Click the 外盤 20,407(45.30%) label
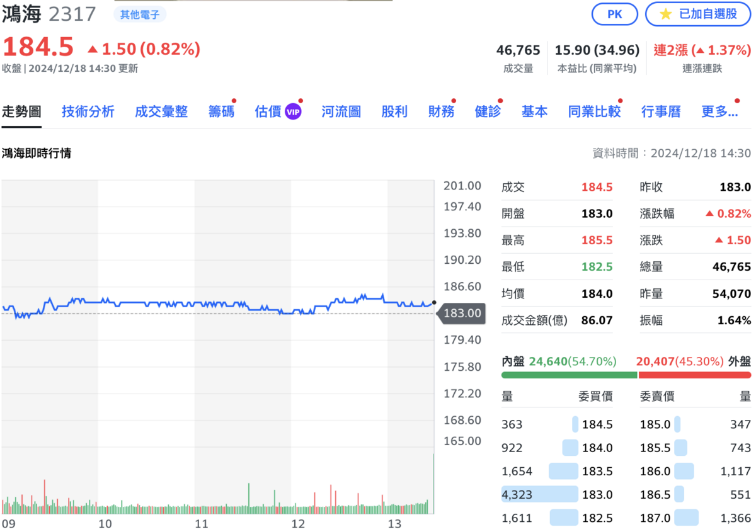 [x=694, y=361]
